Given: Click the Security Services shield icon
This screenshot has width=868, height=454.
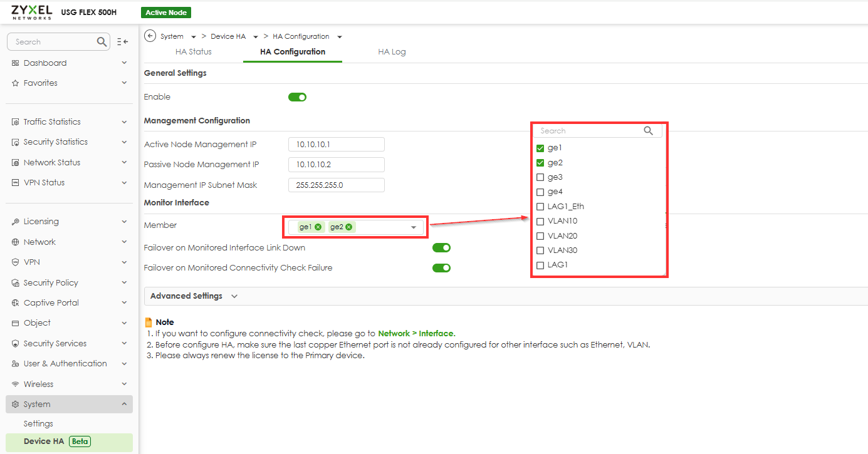Looking at the screenshot, I should point(14,343).
